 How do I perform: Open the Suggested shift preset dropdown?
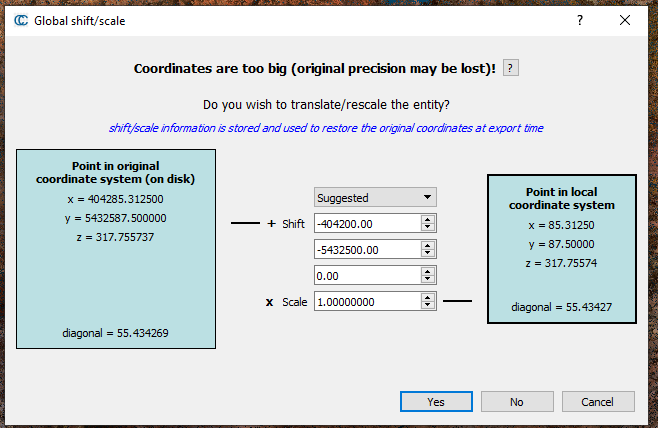coord(375,198)
